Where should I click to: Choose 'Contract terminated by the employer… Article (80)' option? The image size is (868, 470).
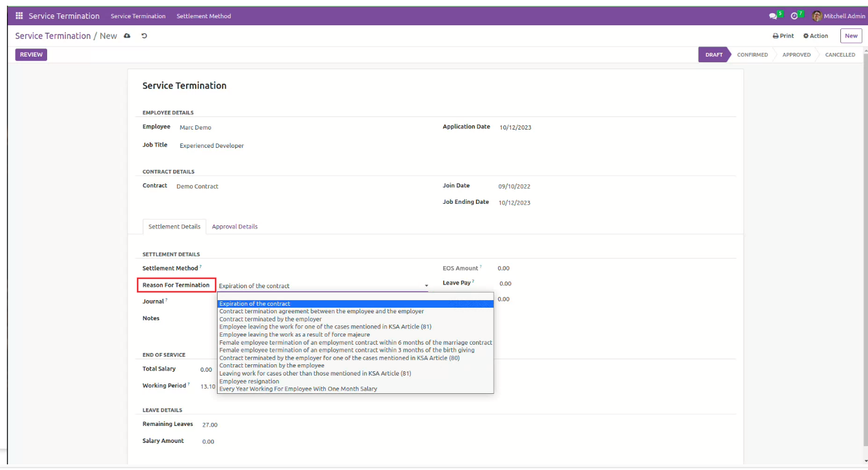(355, 358)
